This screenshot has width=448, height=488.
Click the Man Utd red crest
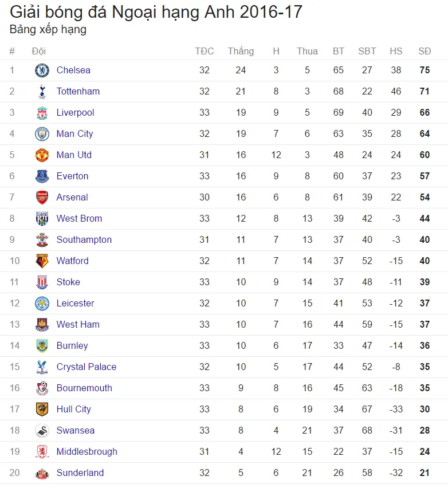tap(42, 155)
